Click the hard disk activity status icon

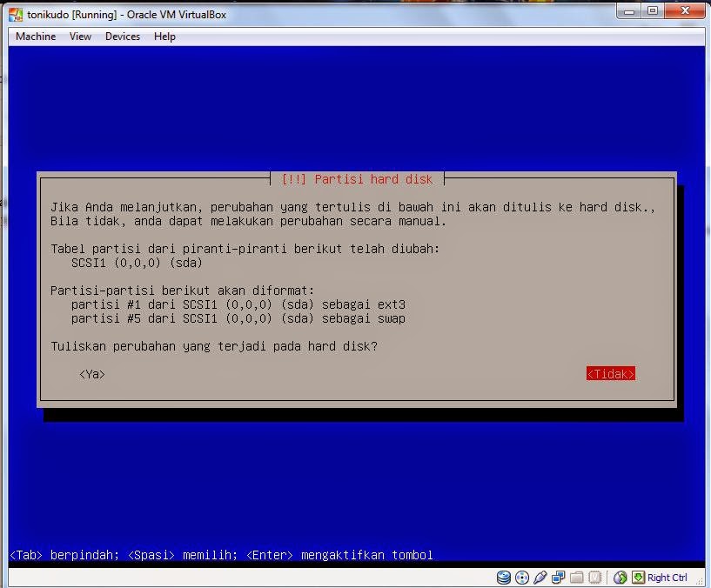tap(503, 577)
